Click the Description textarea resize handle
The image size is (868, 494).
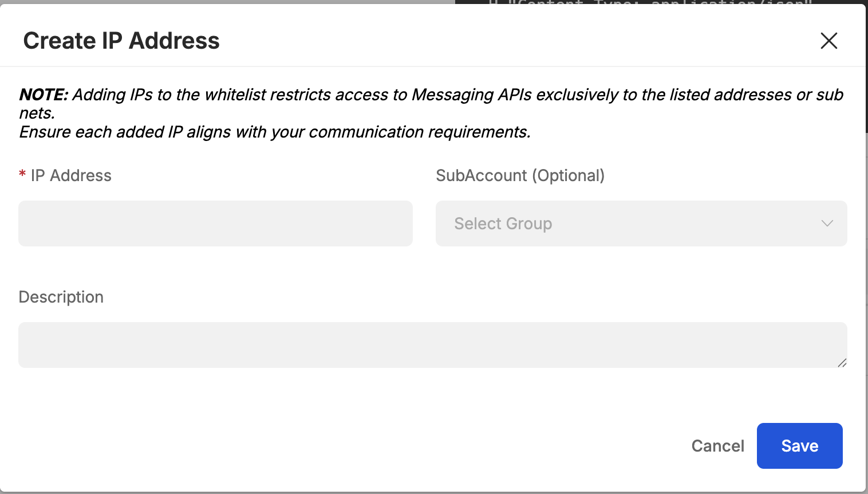(842, 362)
